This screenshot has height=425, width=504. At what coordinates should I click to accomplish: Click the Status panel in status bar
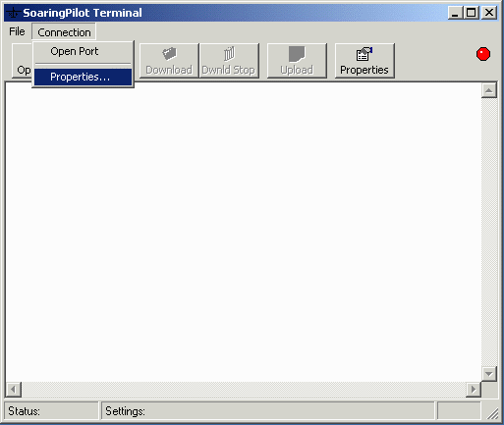[x=51, y=411]
